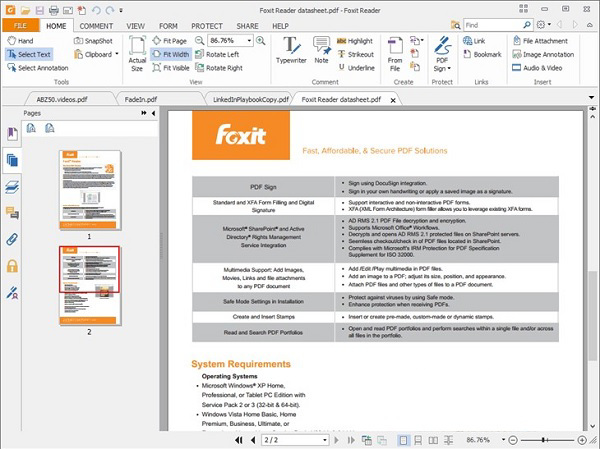
Task: Insert an Image Annotation
Action: (x=543, y=54)
